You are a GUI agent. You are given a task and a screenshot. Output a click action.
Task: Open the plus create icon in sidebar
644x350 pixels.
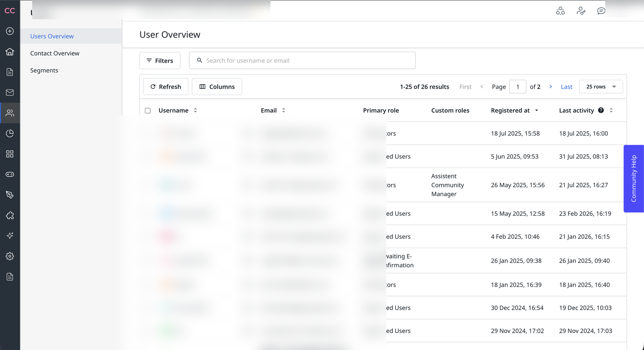point(10,31)
